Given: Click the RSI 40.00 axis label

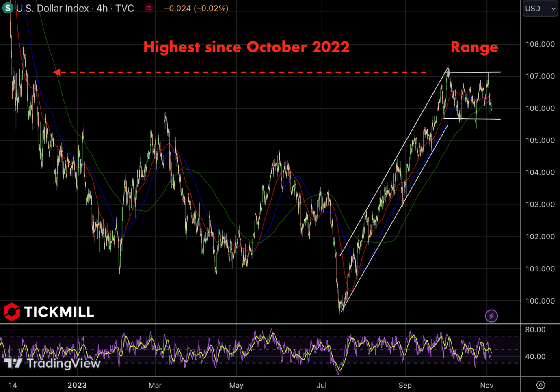Looking at the screenshot, I should [x=535, y=356].
